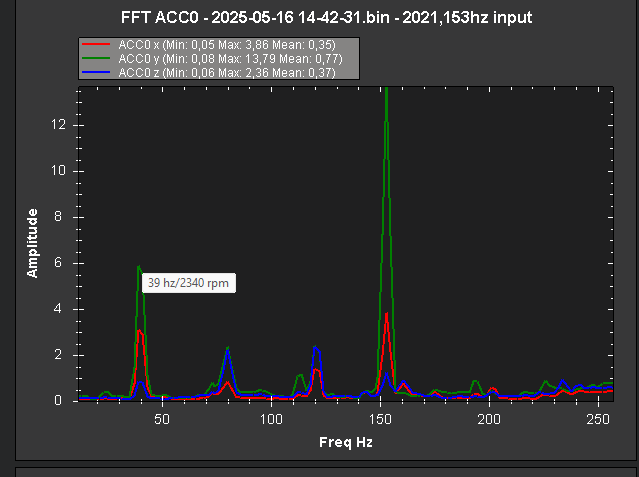This screenshot has width=639, height=477.
Task: Click the green peak near 39 Hz
Action: click(x=139, y=267)
